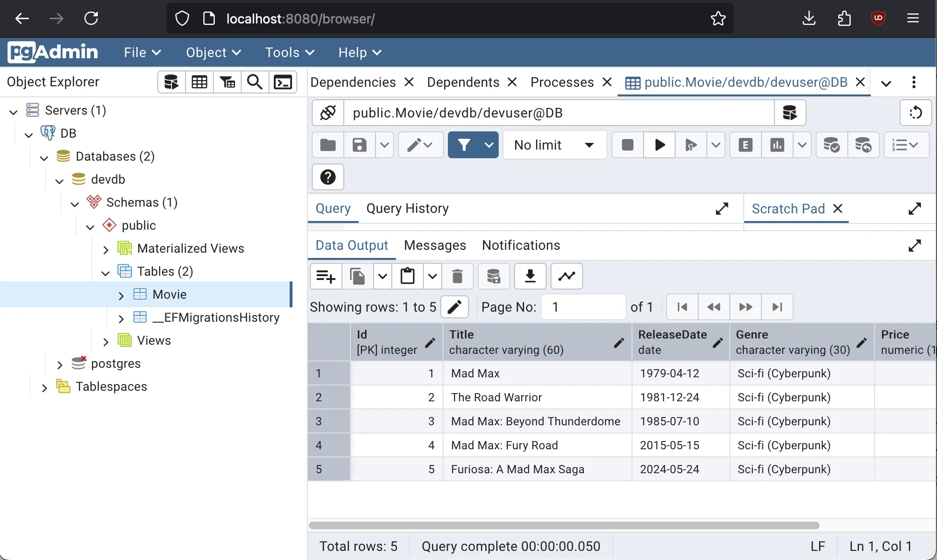Viewport: 937px width, 560px height.
Task: Click the Explain Analyze chart icon
Action: [777, 145]
